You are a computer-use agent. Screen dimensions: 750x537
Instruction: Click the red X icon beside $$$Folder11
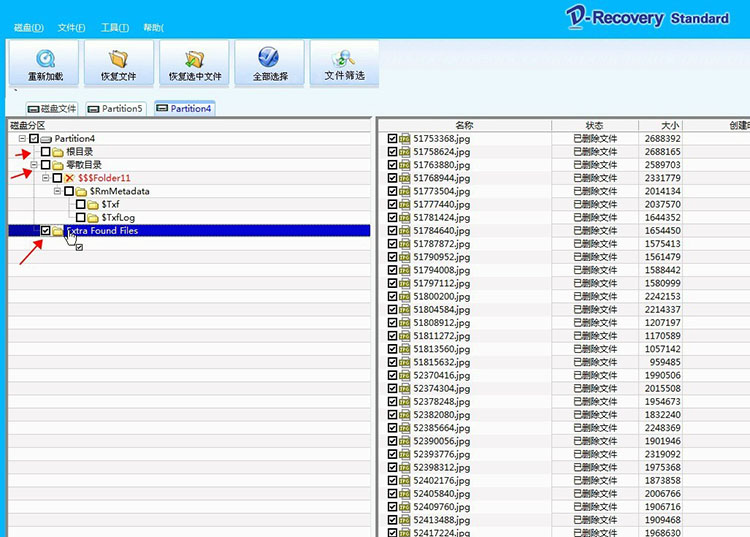click(70, 178)
